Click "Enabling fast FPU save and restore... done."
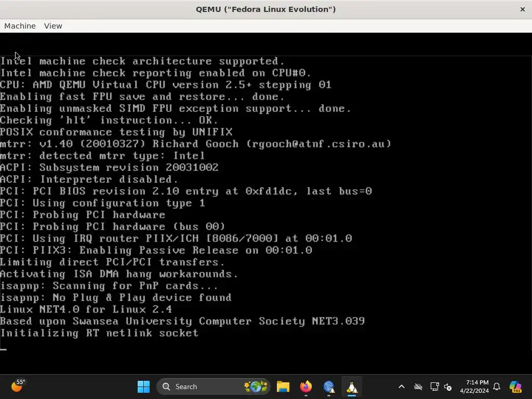 (142, 97)
